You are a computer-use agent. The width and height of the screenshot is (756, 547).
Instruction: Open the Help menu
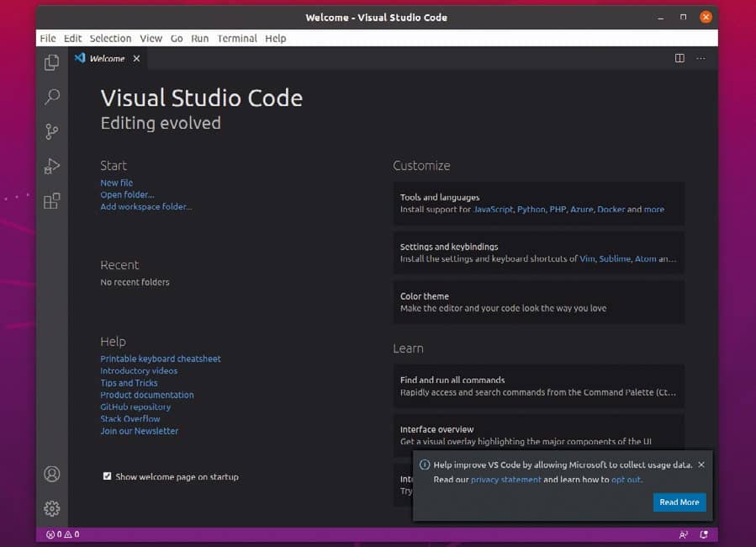(x=275, y=38)
